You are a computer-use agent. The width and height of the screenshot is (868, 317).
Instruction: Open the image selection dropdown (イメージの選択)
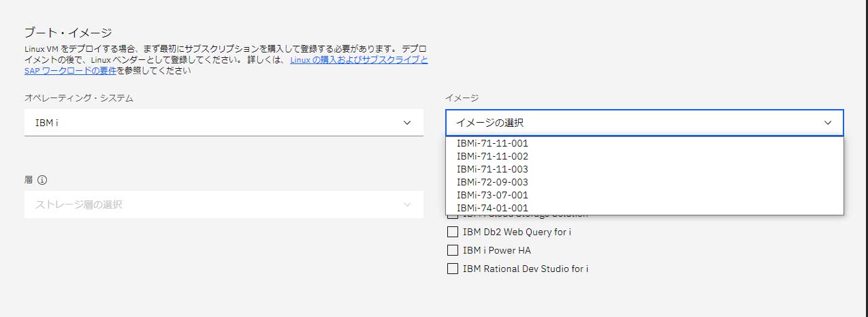coord(644,123)
